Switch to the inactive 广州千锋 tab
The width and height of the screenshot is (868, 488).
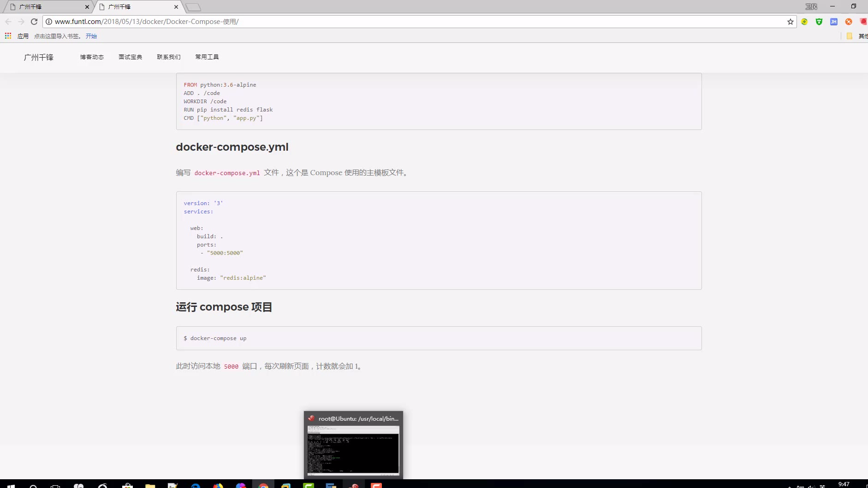pyautogui.click(x=48, y=7)
